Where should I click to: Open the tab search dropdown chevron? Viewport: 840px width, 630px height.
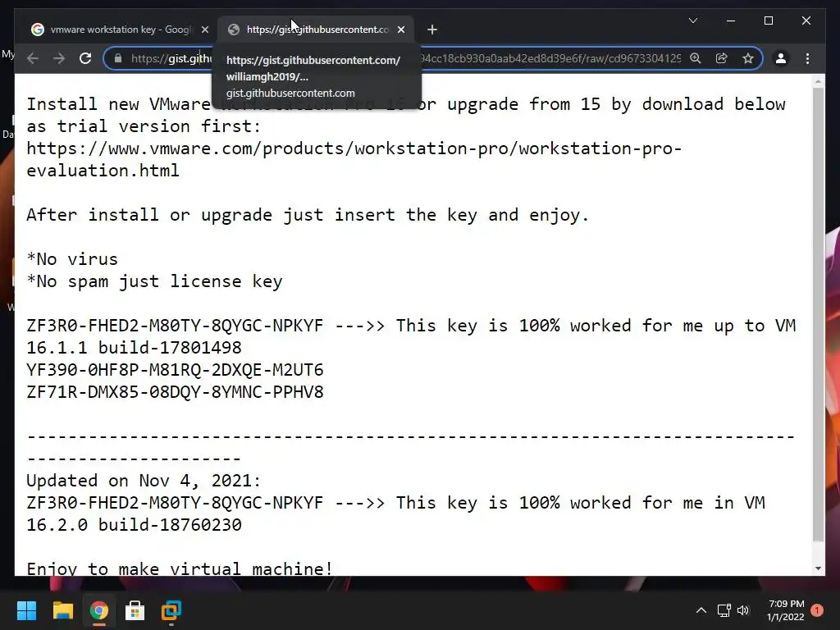(x=692, y=21)
